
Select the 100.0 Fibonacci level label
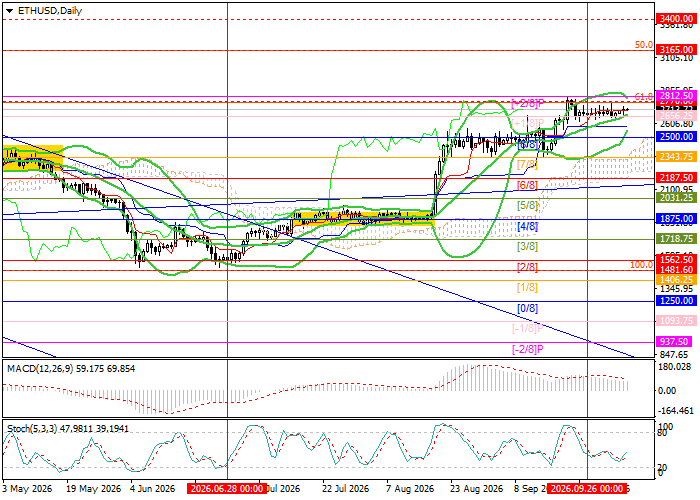[642, 265]
